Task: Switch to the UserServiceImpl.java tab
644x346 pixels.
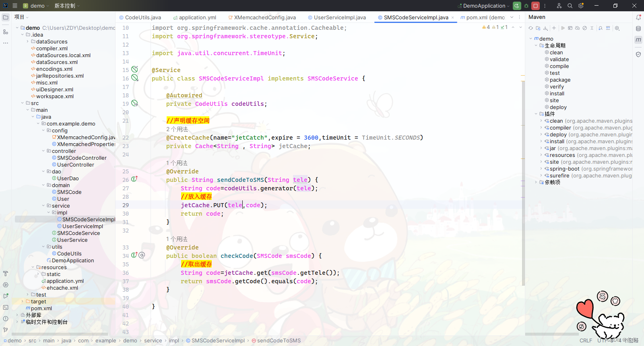Action: click(337, 17)
